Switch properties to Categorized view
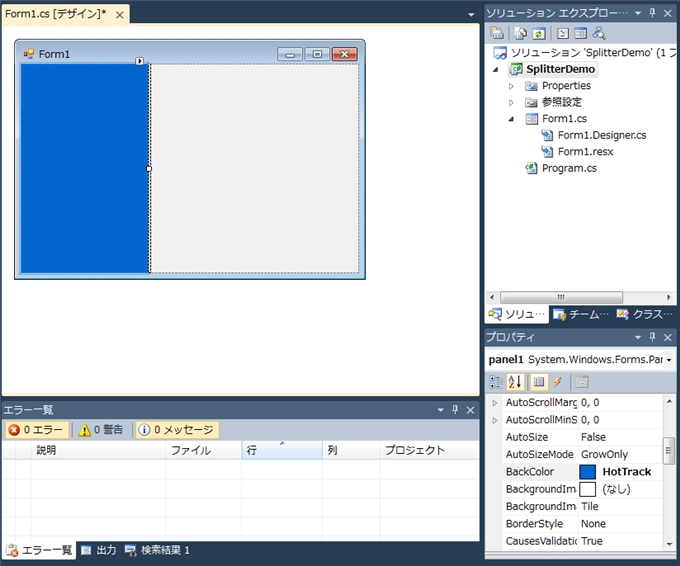Screen dimensions: 680x566 (496, 382)
